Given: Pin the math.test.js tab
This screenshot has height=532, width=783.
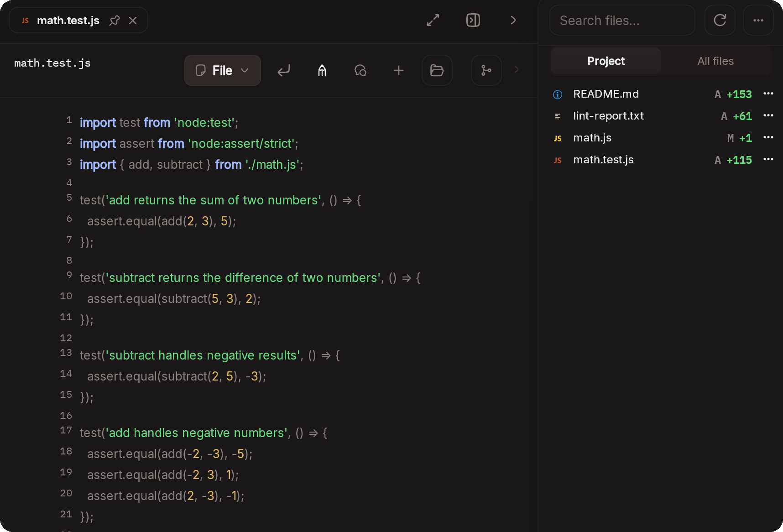Looking at the screenshot, I should [x=115, y=21].
